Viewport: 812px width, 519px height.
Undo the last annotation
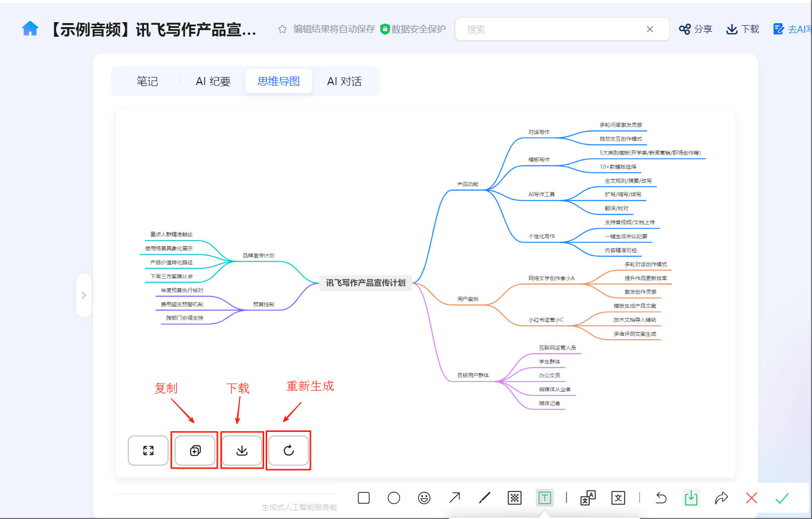pos(661,498)
